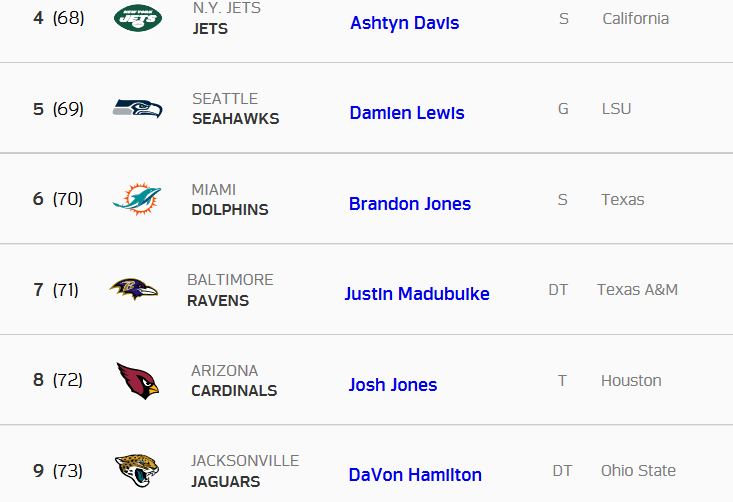Open Josh Jones player profile

[x=393, y=385]
